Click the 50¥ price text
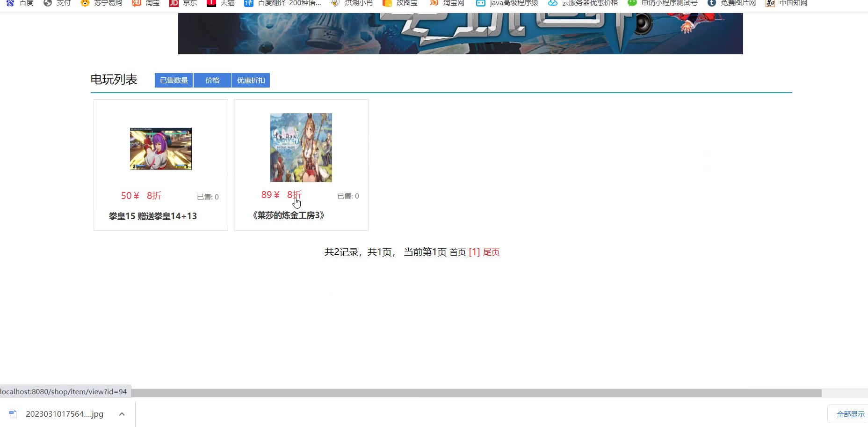The width and height of the screenshot is (868, 427). pos(130,196)
